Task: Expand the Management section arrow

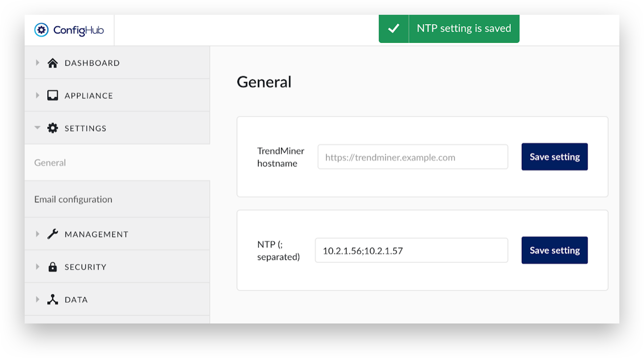Action: (37, 234)
